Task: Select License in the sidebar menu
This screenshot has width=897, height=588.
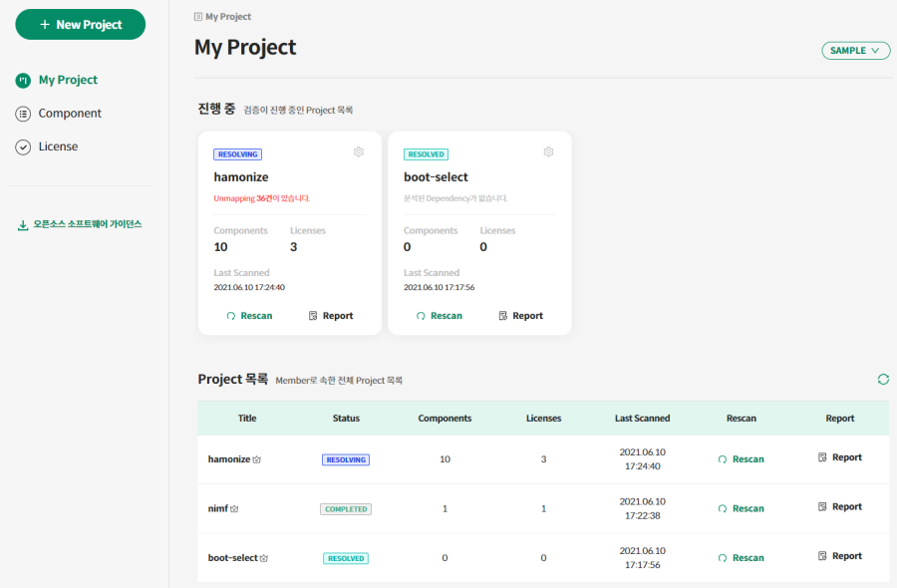Action: 58,147
